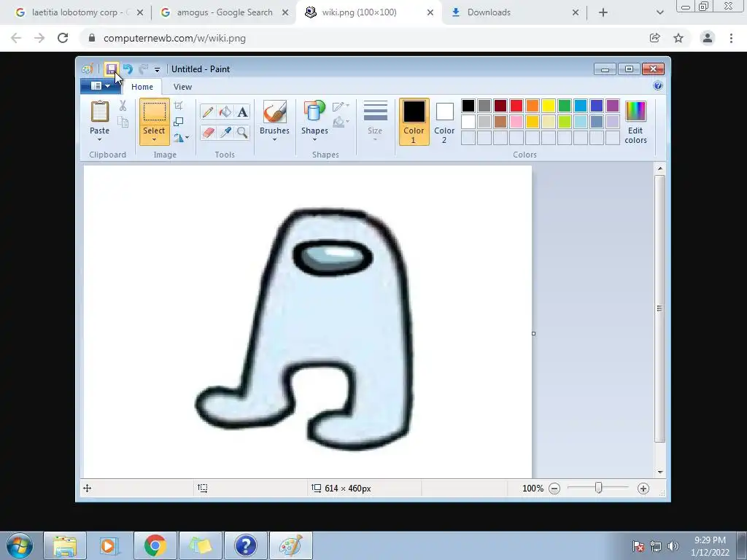Click the volume speaker tray icon
Screen dimensions: 747x560
point(673,546)
